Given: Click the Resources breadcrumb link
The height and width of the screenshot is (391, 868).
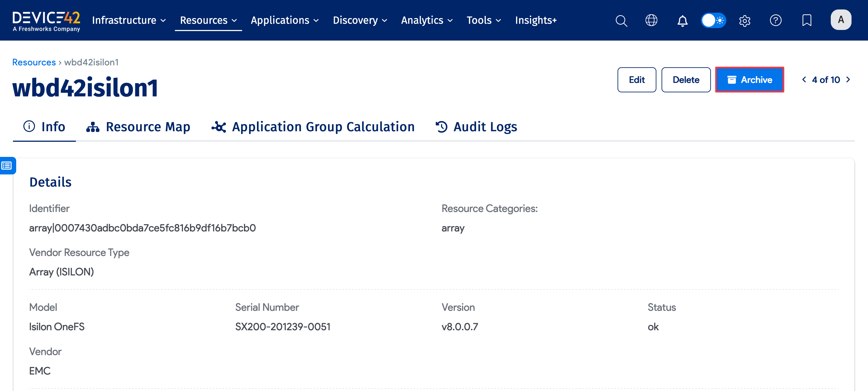Looking at the screenshot, I should click(34, 62).
